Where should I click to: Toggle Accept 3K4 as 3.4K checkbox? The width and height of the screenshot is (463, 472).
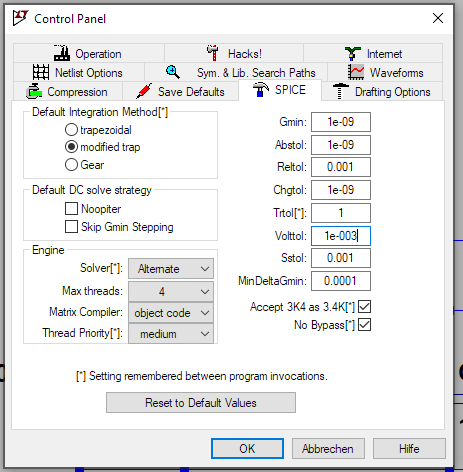pyautogui.click(x=364, y=307)
